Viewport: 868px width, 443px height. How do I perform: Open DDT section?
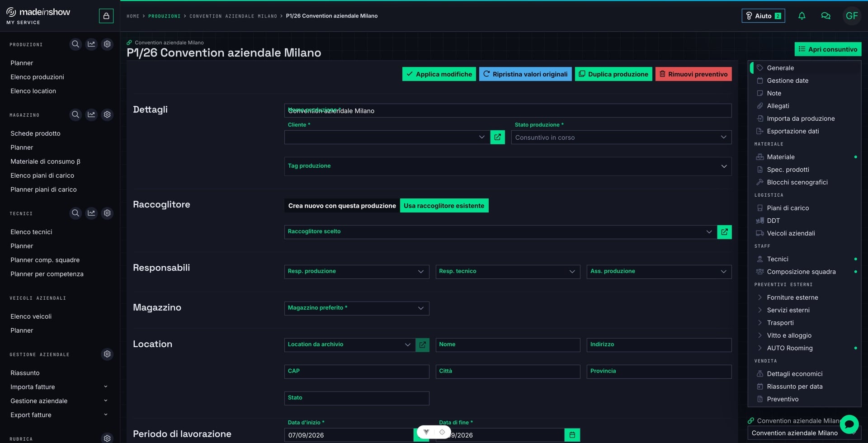(805, 221)
